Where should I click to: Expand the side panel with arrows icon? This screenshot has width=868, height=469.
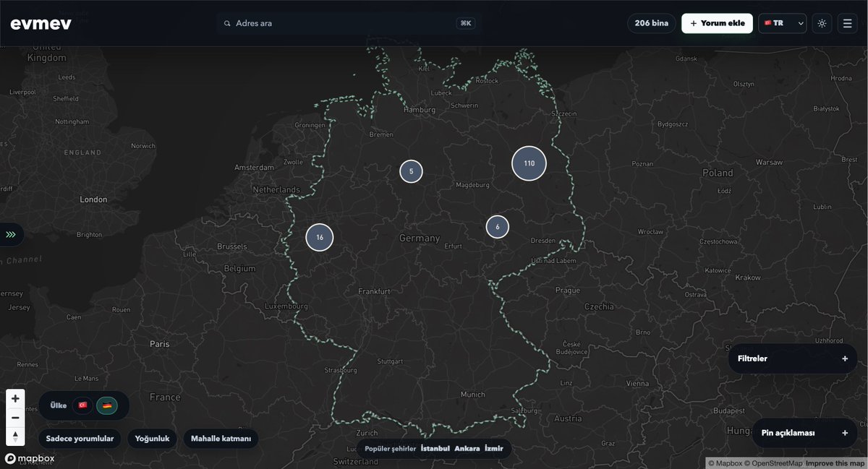(11, 235)
